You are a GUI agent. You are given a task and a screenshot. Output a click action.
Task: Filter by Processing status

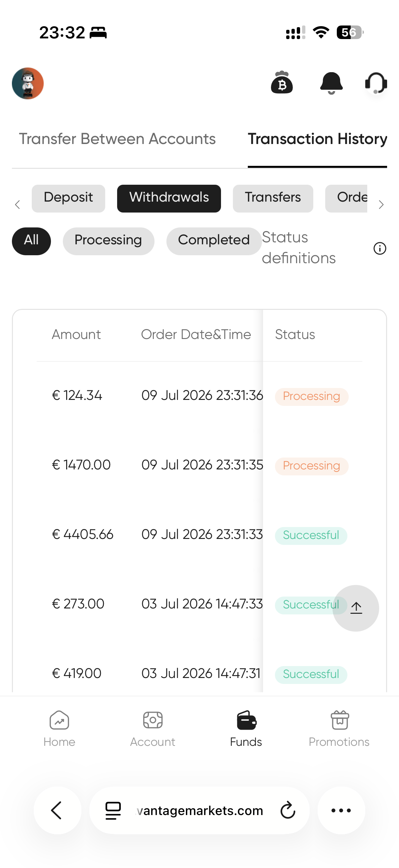(109, 241)
